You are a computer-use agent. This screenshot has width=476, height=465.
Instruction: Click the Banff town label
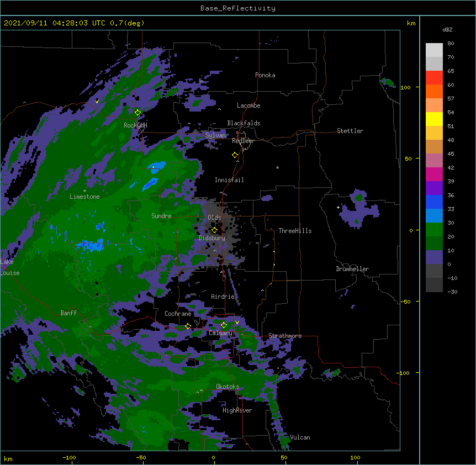click(x=68, y=313)
